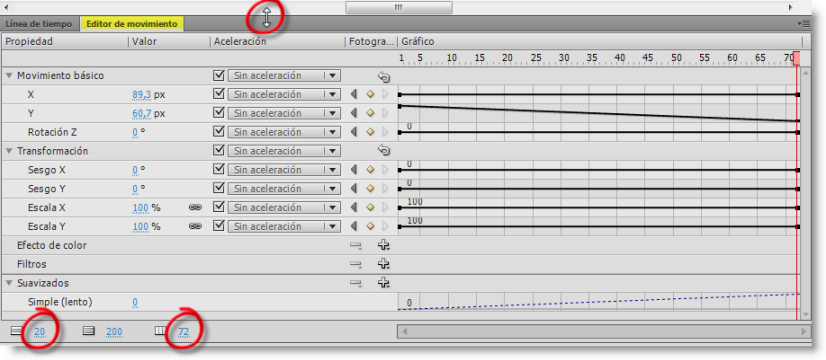Add an ease in Suavizados row

(x=384, y=283)
